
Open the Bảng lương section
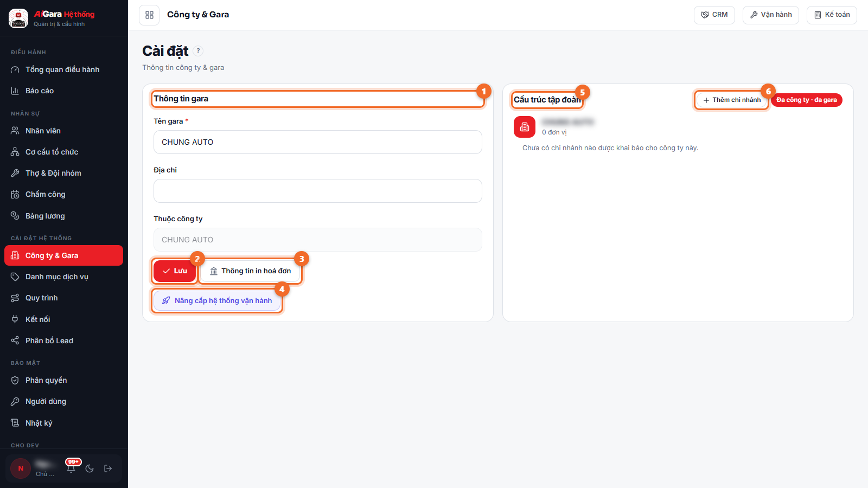click(64, 216)
